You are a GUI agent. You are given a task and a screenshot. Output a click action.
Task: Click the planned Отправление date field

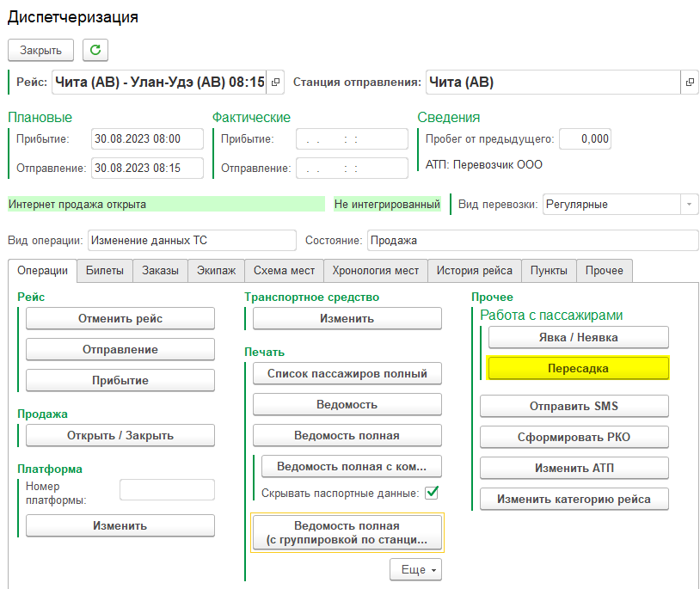(x=147, y=168)
